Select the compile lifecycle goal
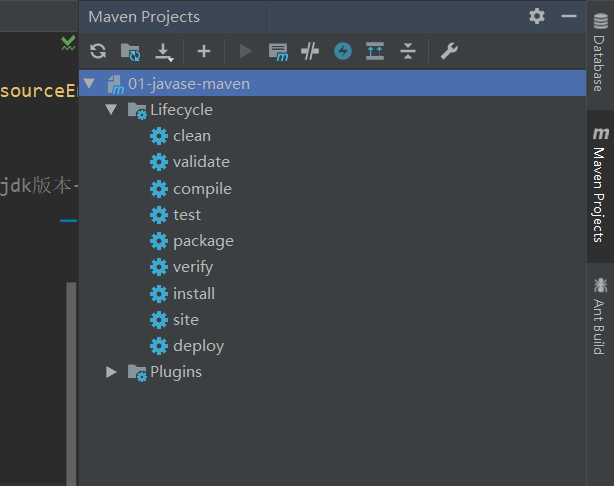Screen dimensions: 614x486 pos(201,189)
